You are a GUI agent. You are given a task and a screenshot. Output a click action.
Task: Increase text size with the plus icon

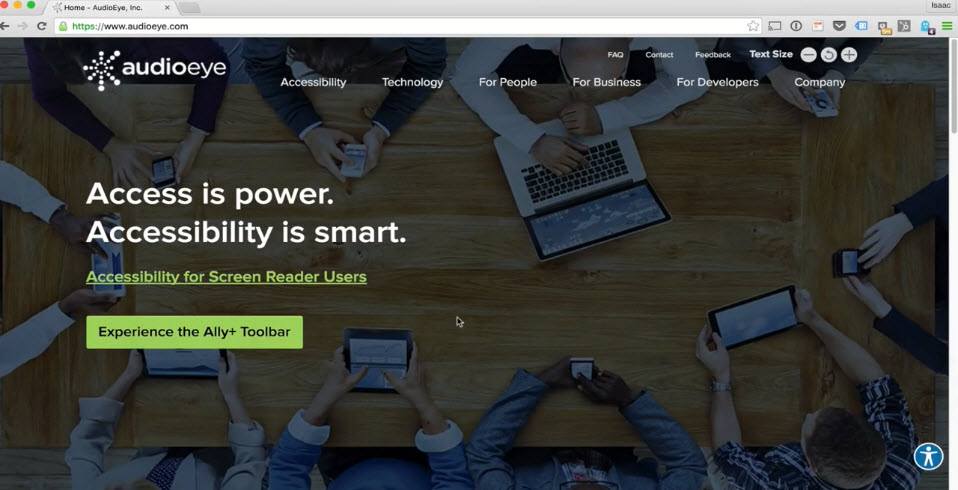point(849,55)
